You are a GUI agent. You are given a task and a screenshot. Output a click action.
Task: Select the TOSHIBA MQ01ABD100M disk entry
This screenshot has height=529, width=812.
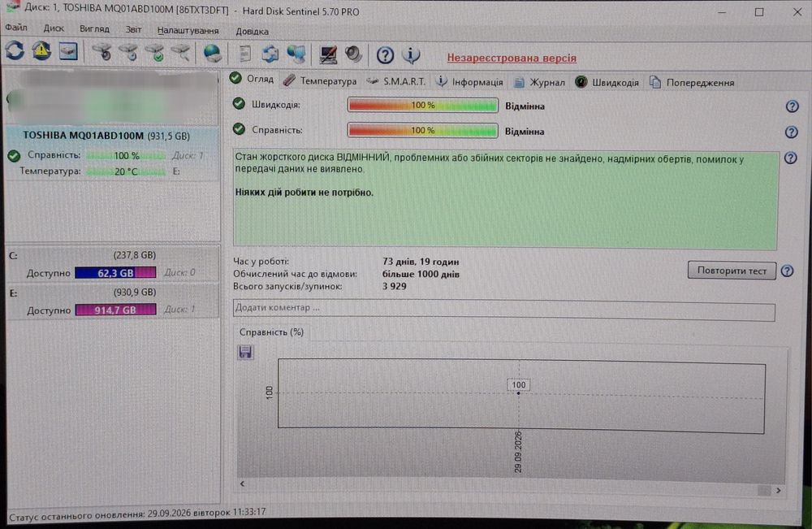(112, 154)
